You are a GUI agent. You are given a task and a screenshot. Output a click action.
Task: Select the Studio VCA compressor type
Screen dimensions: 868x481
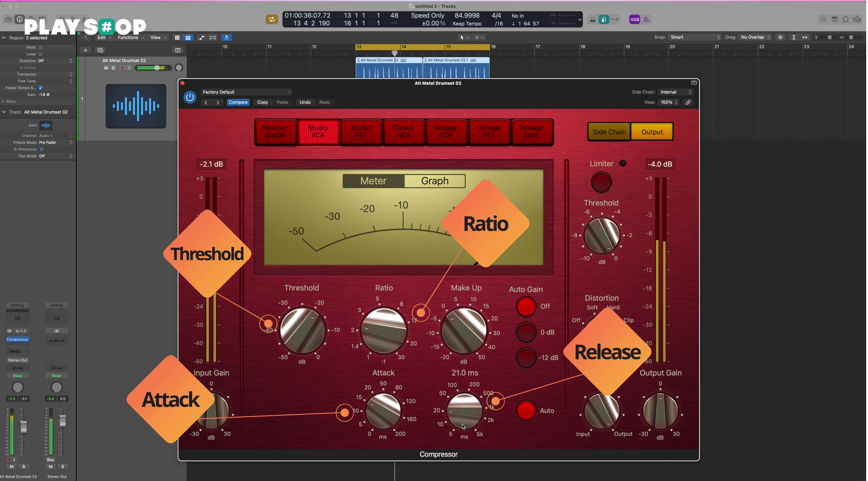[318, 132]
